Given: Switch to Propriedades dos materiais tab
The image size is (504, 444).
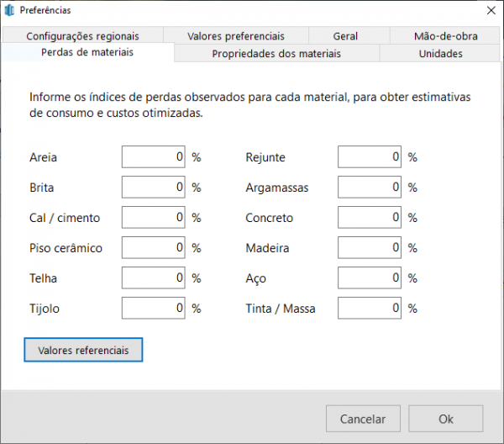Looking at the screenshot, I should tap(276, 54).
